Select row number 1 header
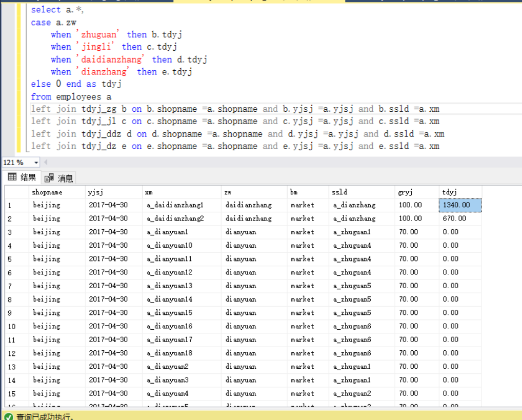522x420 pixels. [16, 205]
